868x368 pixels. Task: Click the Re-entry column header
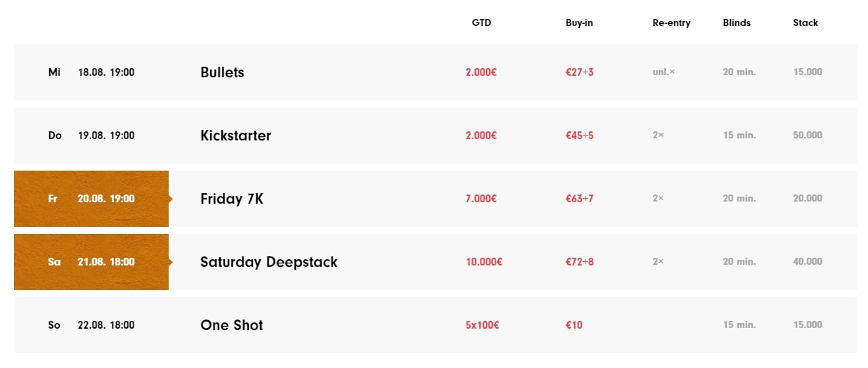tap(671, 22)
